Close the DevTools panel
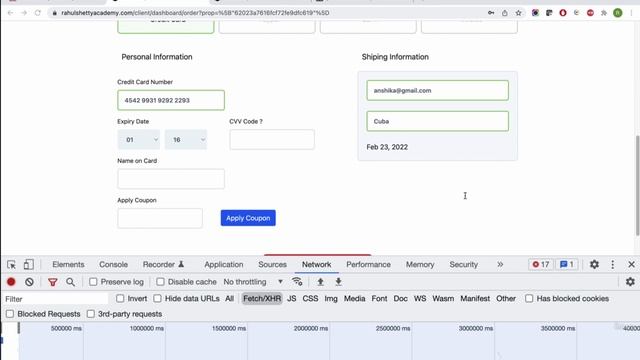 tap(631, 264)
